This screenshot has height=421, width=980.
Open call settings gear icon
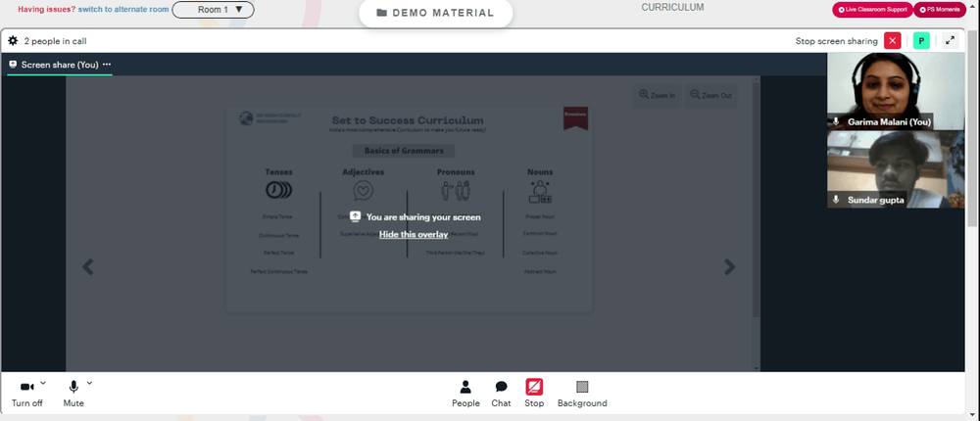(13, 41)
